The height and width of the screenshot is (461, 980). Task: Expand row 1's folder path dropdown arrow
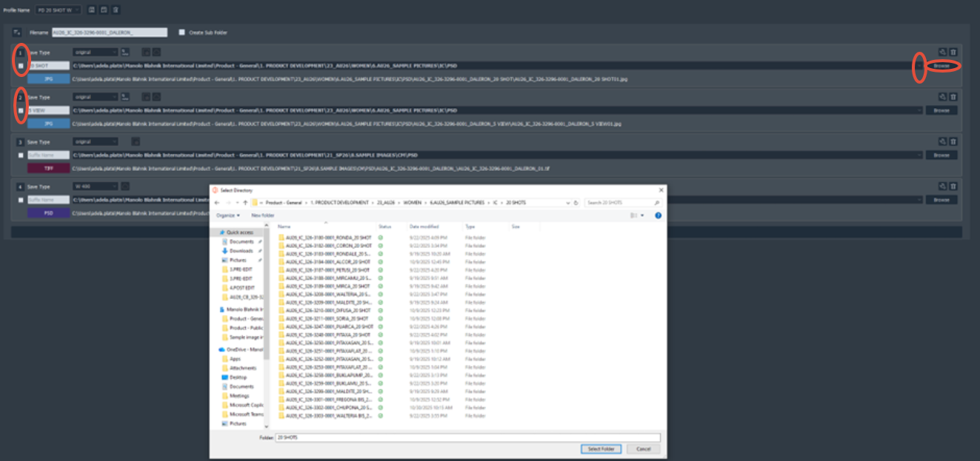click(x=919, y=66)
